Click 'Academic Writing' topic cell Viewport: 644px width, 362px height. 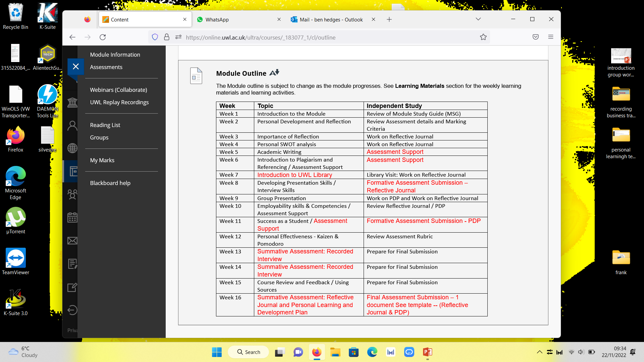(279, 152)
